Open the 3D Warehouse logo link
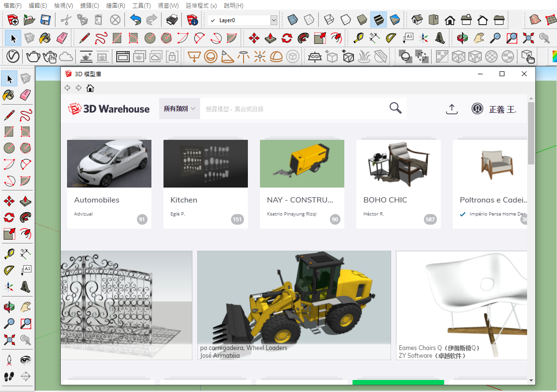The height and width of the screenshot is (392, 557). pos(109,108)
